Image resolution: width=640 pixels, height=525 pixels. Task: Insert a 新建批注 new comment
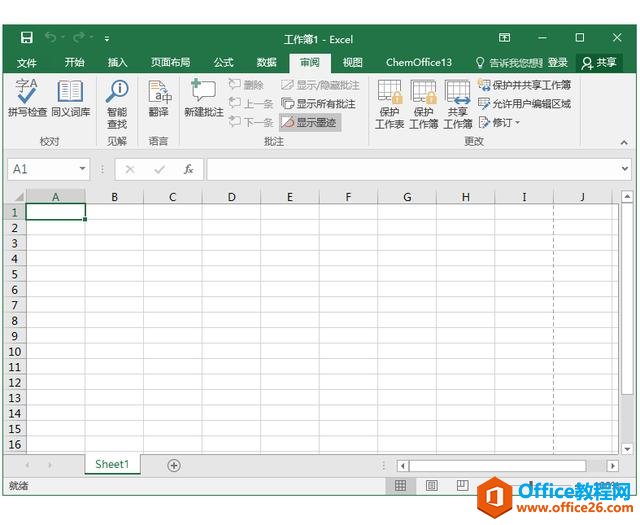204,98
